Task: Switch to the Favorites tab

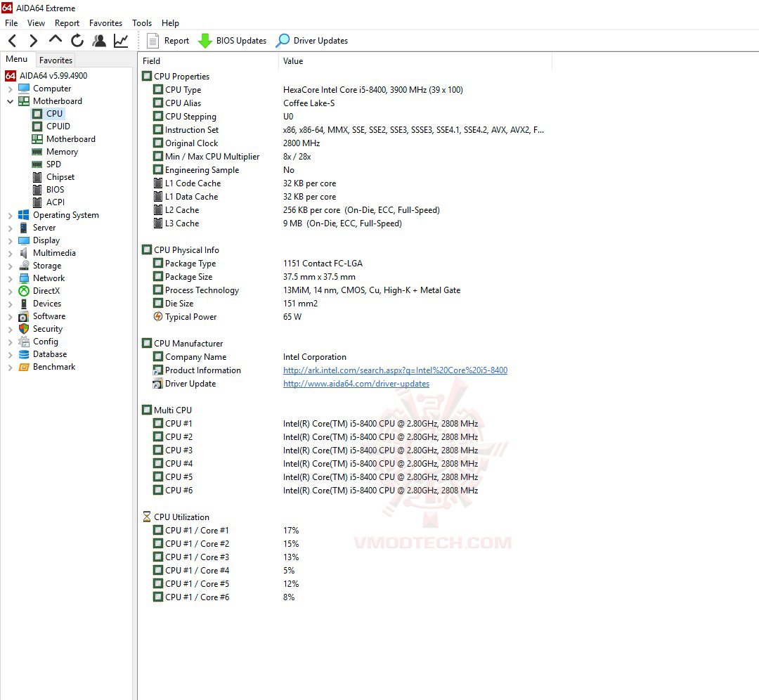Action: click(56, 60)
